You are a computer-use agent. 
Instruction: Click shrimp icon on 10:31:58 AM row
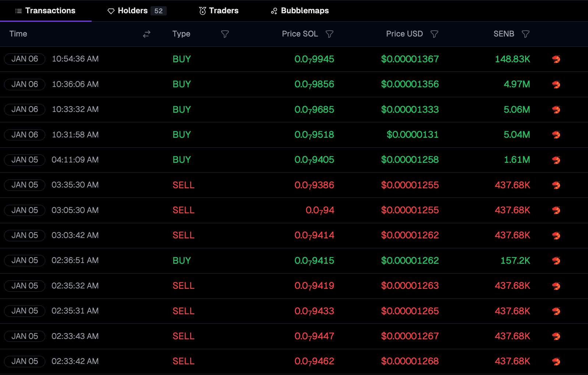pyautogui.click(x=556, y=135)
